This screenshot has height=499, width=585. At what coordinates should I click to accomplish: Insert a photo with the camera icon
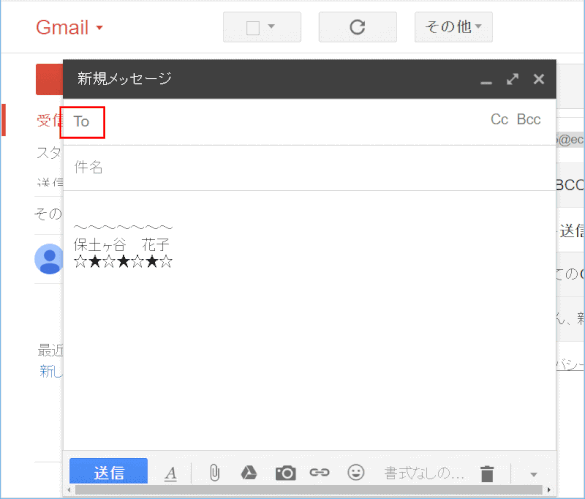[x=286, y=473]
